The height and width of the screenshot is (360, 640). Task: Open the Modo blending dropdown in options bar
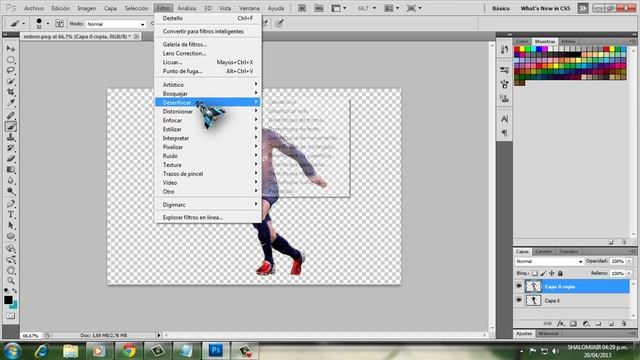116,24
